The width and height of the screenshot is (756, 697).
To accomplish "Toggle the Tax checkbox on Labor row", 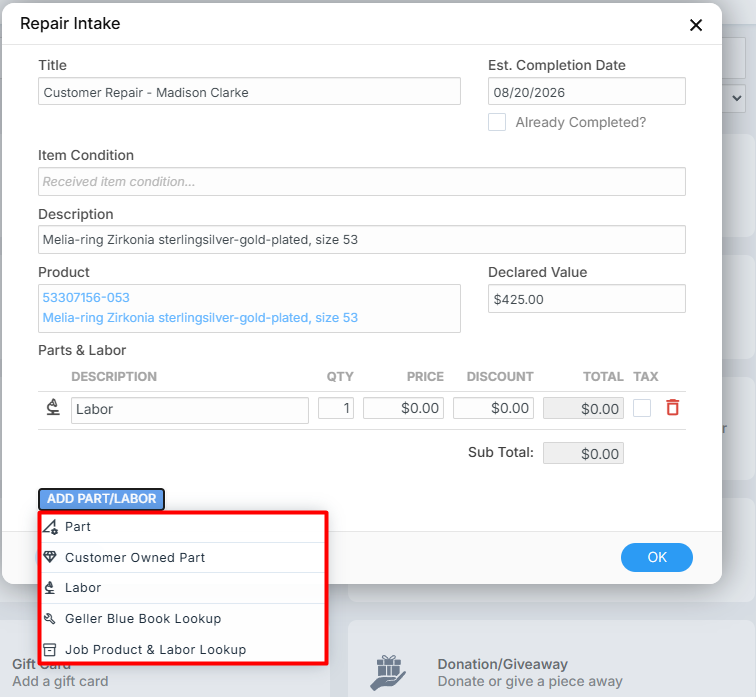I will coord(642,408).
